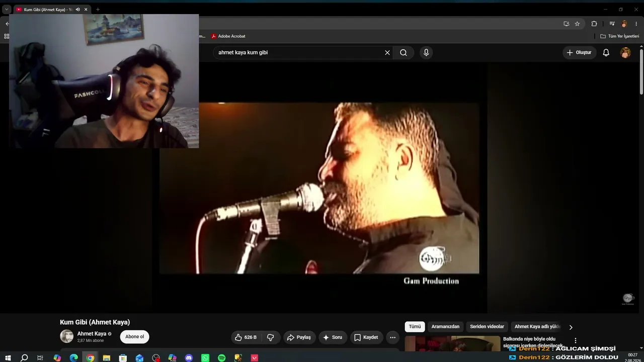This screenshot has height=362, width=644.
Task: Mute the tab via the speaker icon
Action: (x=77, y=10)
